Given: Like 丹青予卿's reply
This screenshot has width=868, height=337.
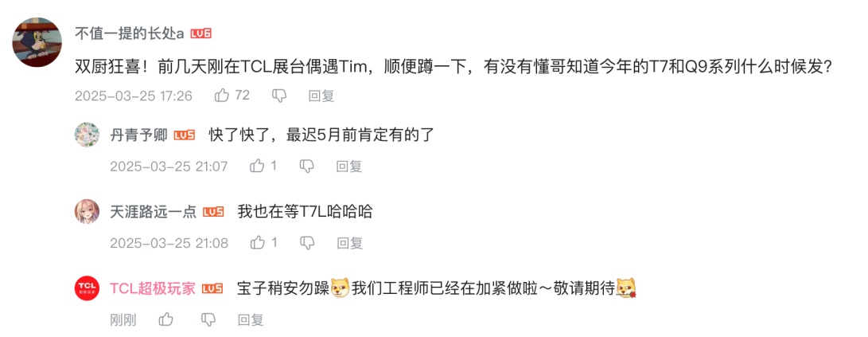Looking at the screenshot, I should [258, 166].
